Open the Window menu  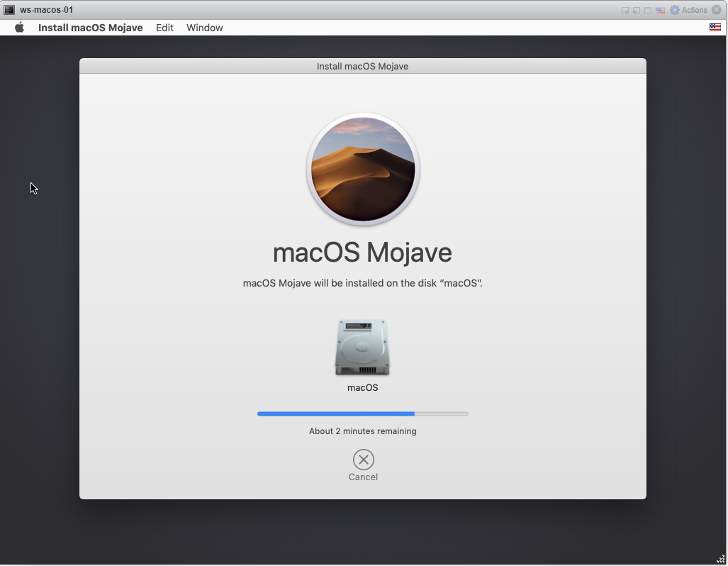click(x=205, y=28)
